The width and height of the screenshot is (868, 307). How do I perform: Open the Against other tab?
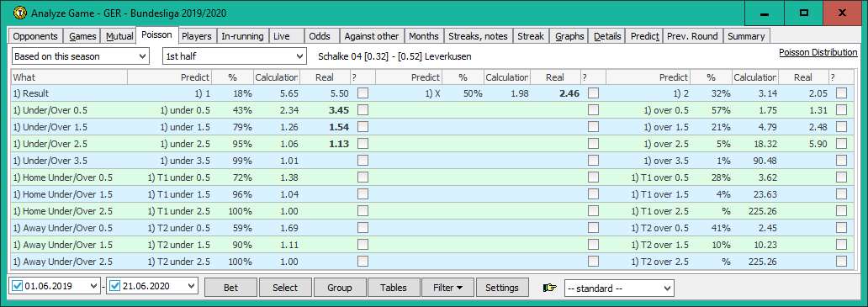pyautogui.click(x=372, y=36)
